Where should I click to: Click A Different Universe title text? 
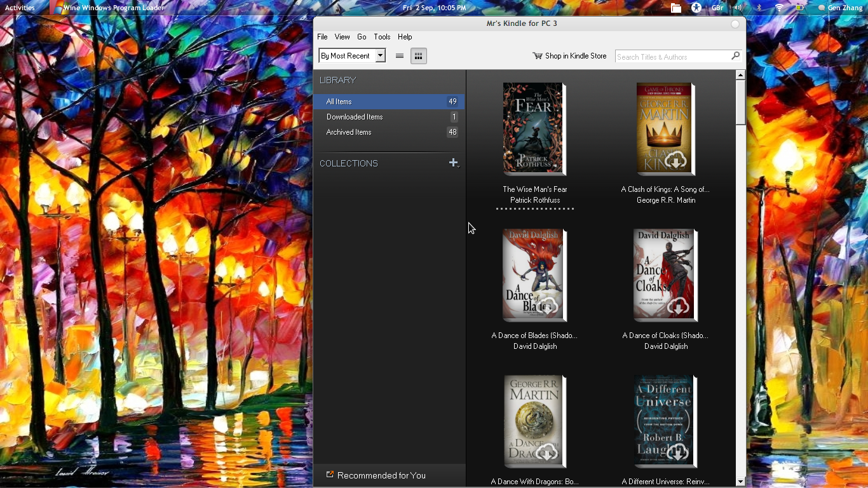pos(665,482)
